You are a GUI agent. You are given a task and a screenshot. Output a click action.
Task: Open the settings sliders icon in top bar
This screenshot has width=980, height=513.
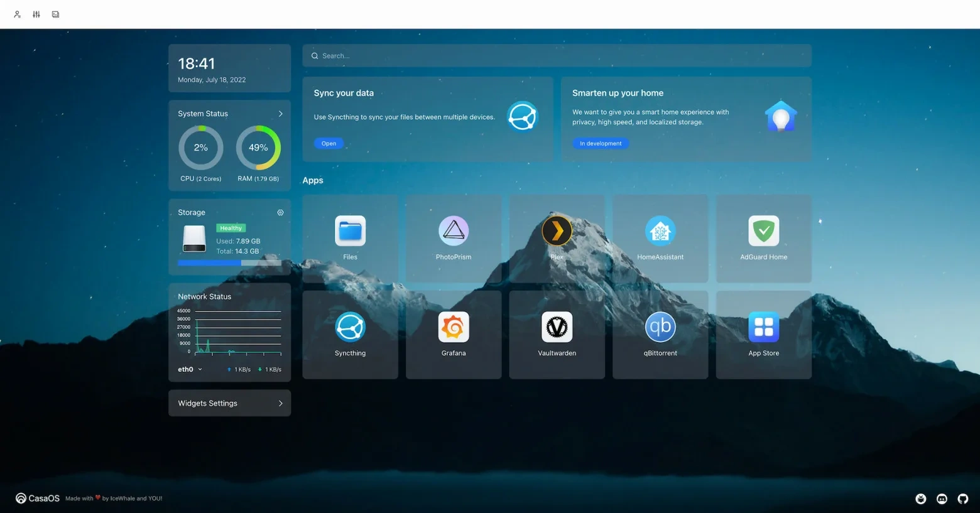36,14
